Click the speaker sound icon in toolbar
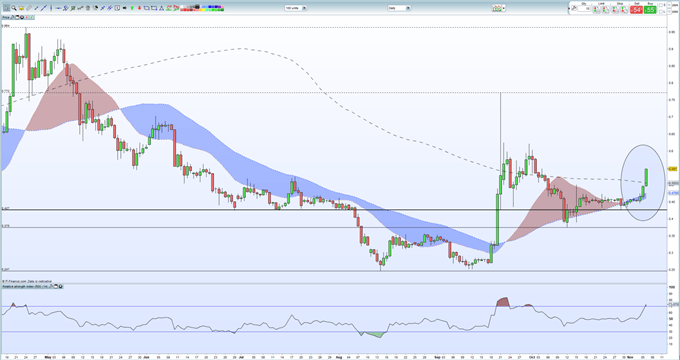Screen dimensions: 680x360 (124, 8)
